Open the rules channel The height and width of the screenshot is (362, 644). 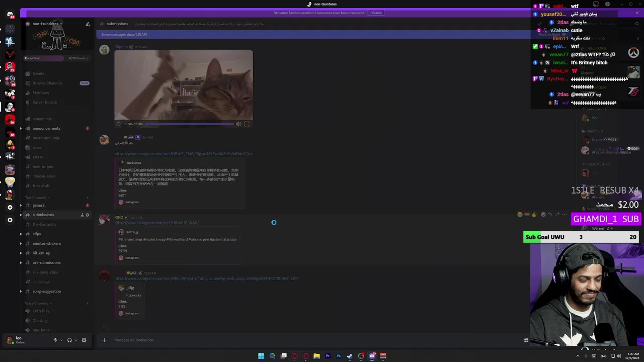[57, 147]
